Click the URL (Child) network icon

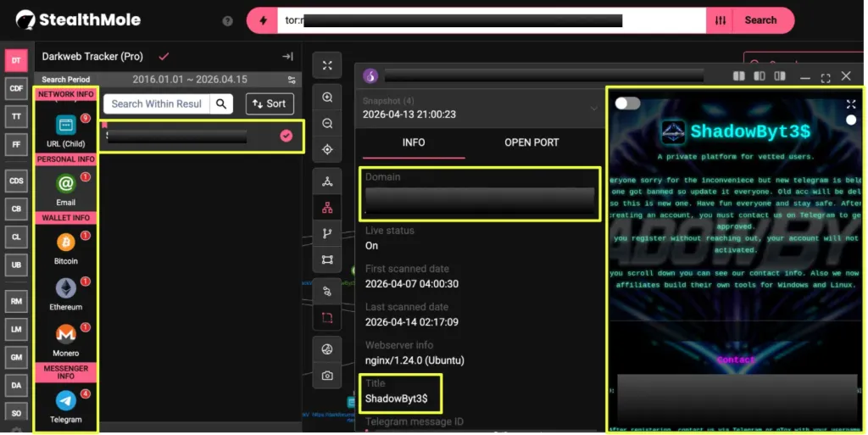tap(66, 125)
